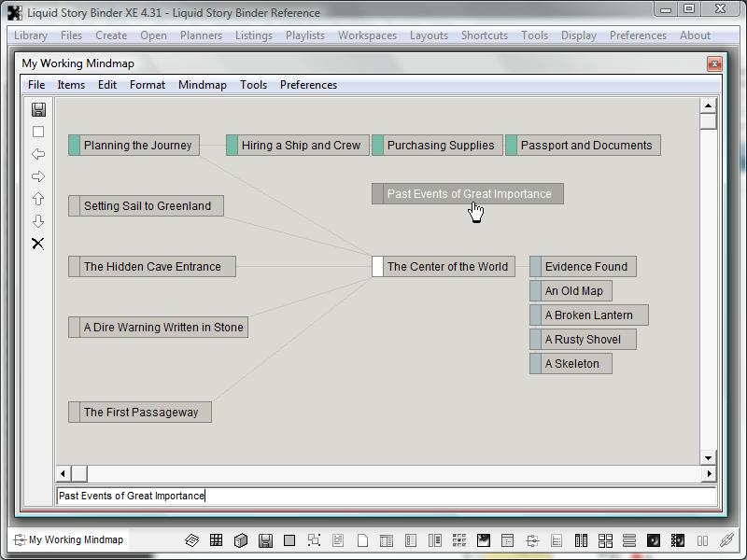Screen dimensions: 747x560
Task: Click white color box of Center of World
Action: click(377, 267)
